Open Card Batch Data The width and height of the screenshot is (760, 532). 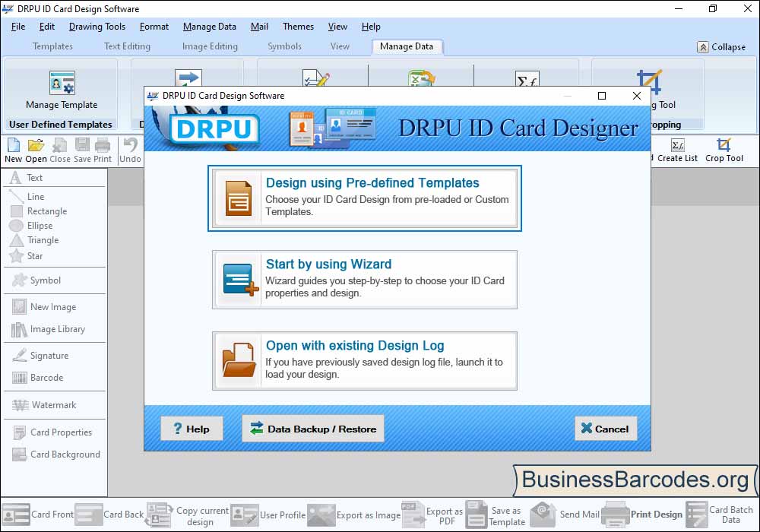pos(719,515)
